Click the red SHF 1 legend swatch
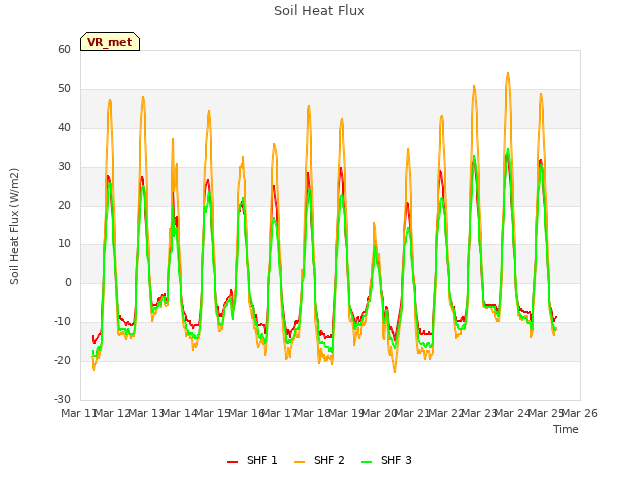The image size is (640, 480). point(233,462)
